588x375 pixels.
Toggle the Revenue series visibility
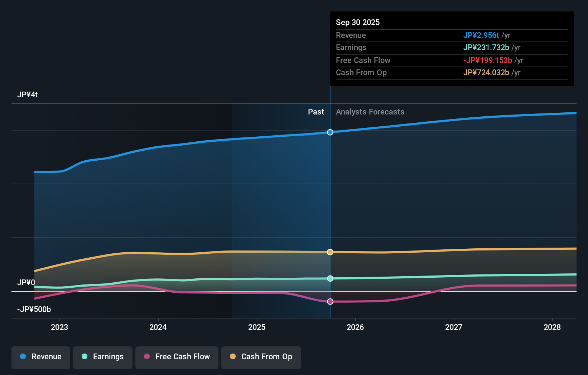click(40, 357)
